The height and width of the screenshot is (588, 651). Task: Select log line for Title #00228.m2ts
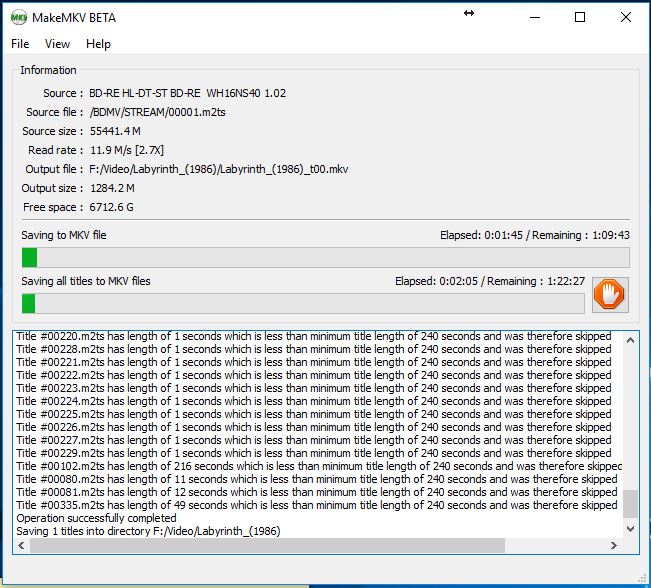[314, 349]
